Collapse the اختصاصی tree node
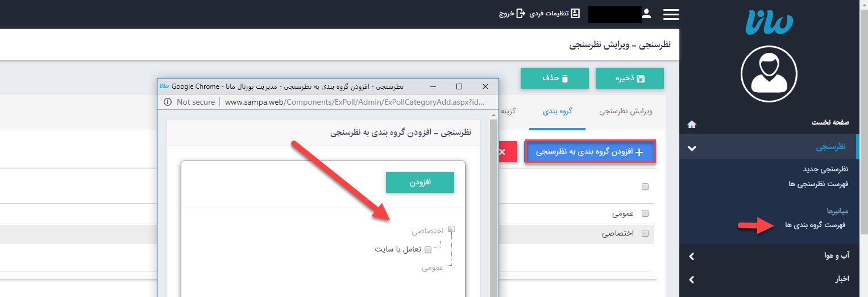The width and height of the screenshot is (868, 297). pos(451,229)
